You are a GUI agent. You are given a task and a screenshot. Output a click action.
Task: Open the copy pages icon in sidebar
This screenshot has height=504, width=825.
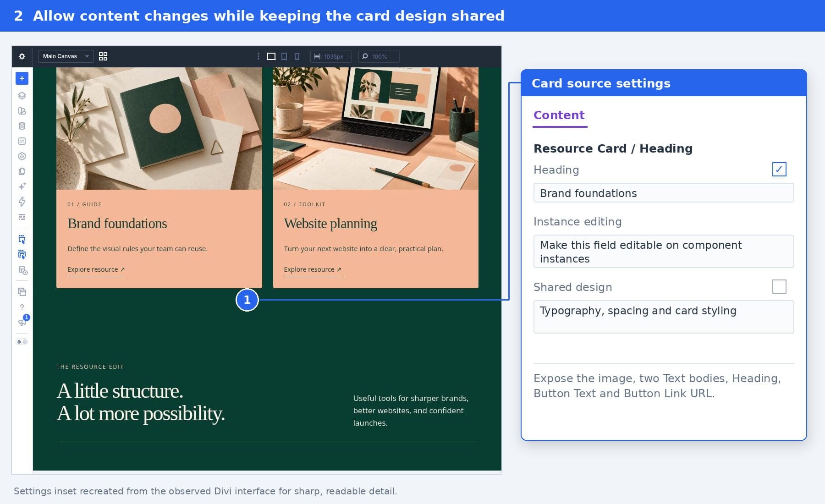pyautogui.click(x=22, y=171)
